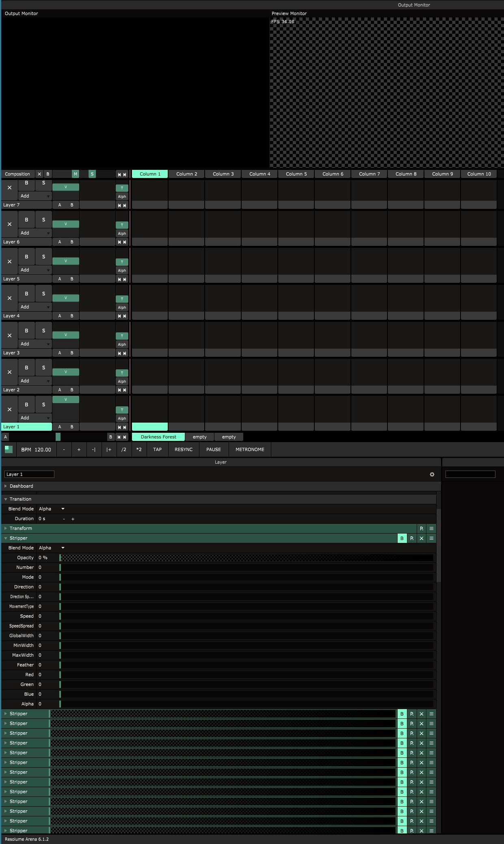Click the Layer 1 name input field

[29, 474]
